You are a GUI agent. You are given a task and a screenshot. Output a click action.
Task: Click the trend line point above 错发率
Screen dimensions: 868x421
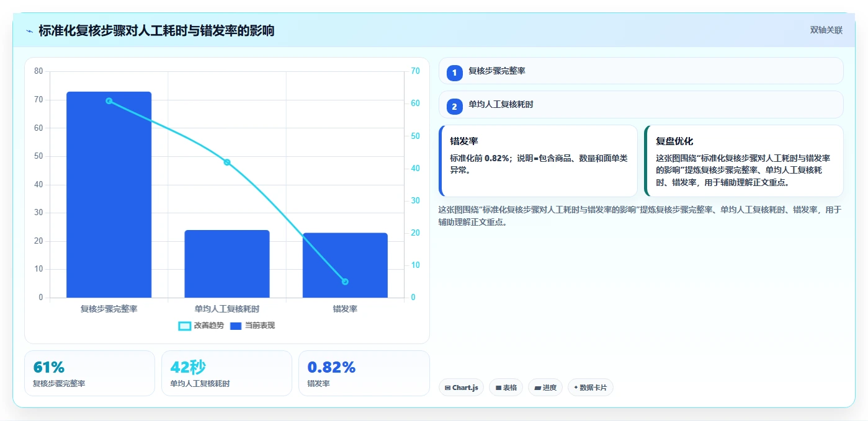(x=345, y=281)
